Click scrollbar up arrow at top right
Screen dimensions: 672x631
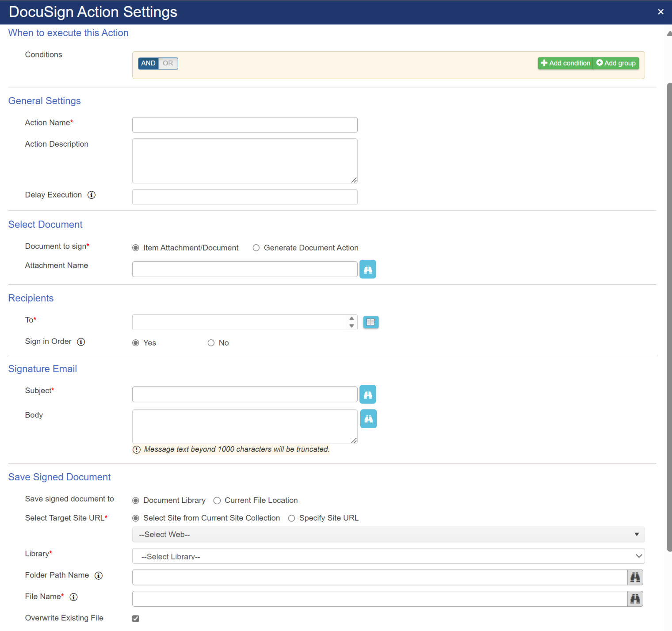point(669,34)
